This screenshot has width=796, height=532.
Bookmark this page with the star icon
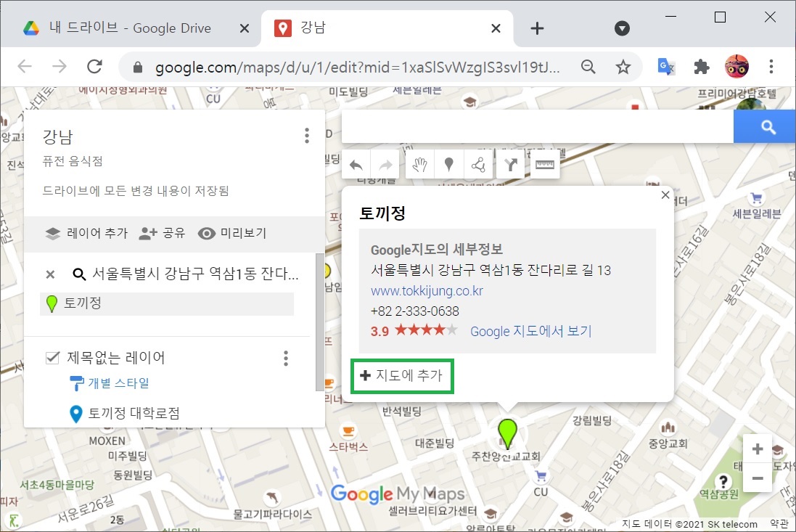click(x=623, y=67)
